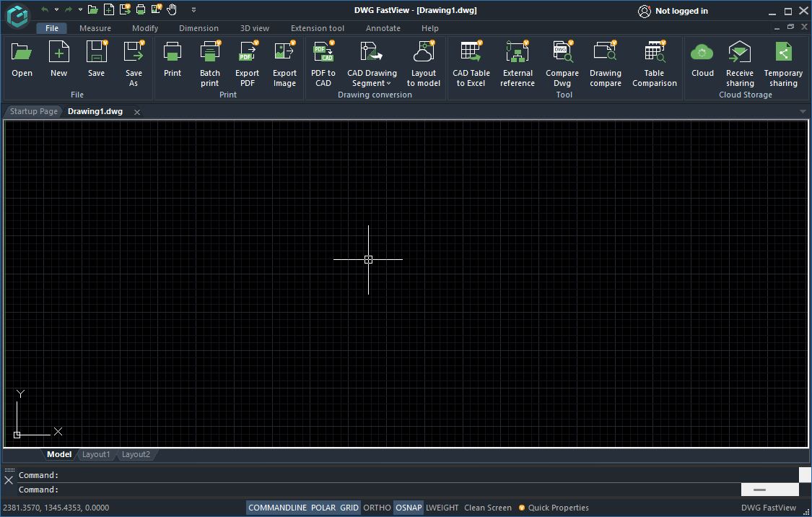
Task: Click the user account avatar icon
Action: click(645, 11)
